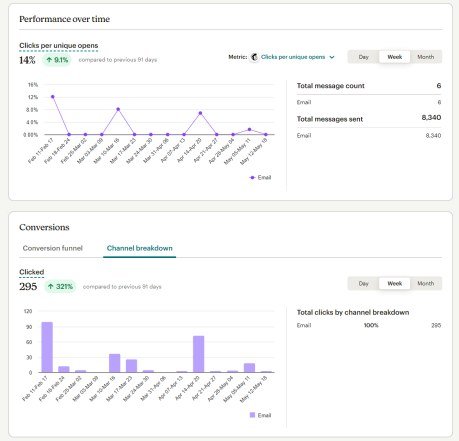This screenshot has height=441, width=459.
Task: Select the Apr 14-Apr 20 peak on line chart
Action: [200, 113]
